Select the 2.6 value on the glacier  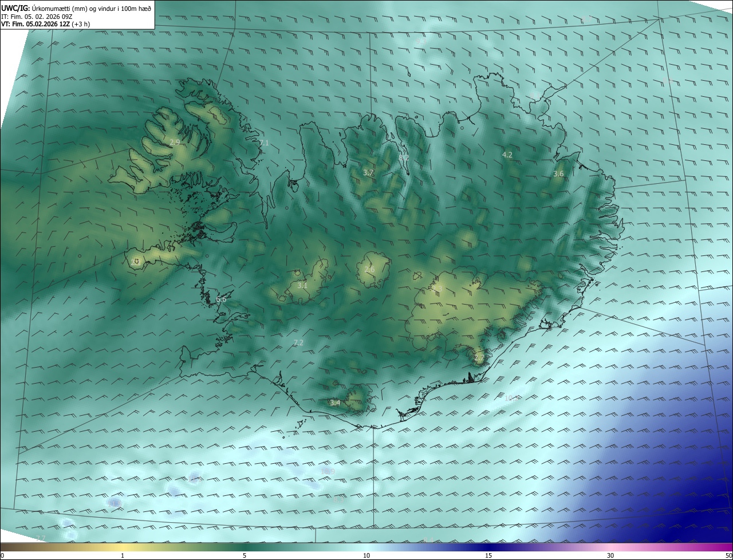(x=369, y=269)
